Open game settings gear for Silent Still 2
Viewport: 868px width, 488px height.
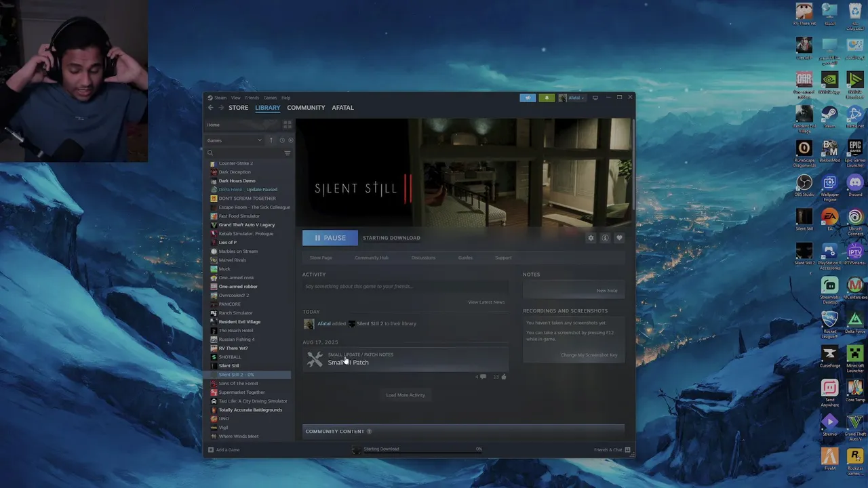591,238
